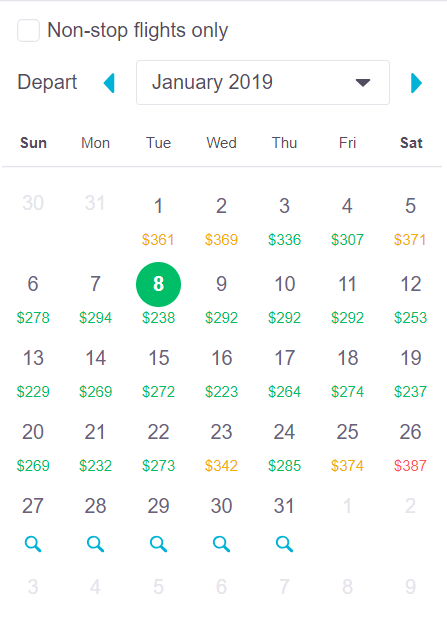Advance to next month with right arrow
447x629 pixels.
[x=417, y=83]
